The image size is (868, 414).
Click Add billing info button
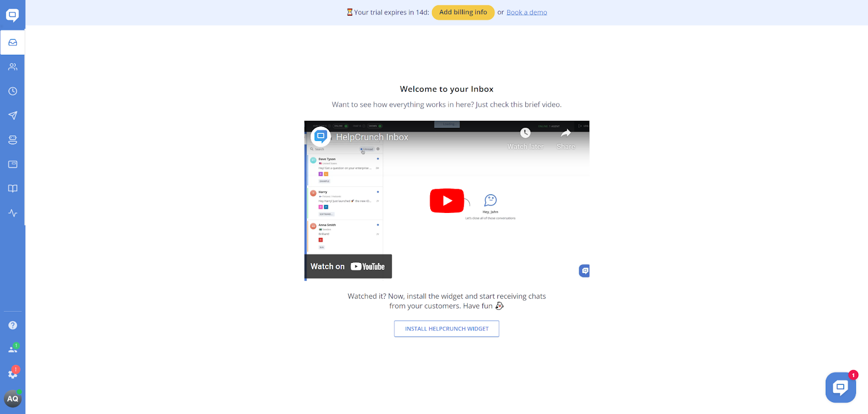[x=463, y=12]
